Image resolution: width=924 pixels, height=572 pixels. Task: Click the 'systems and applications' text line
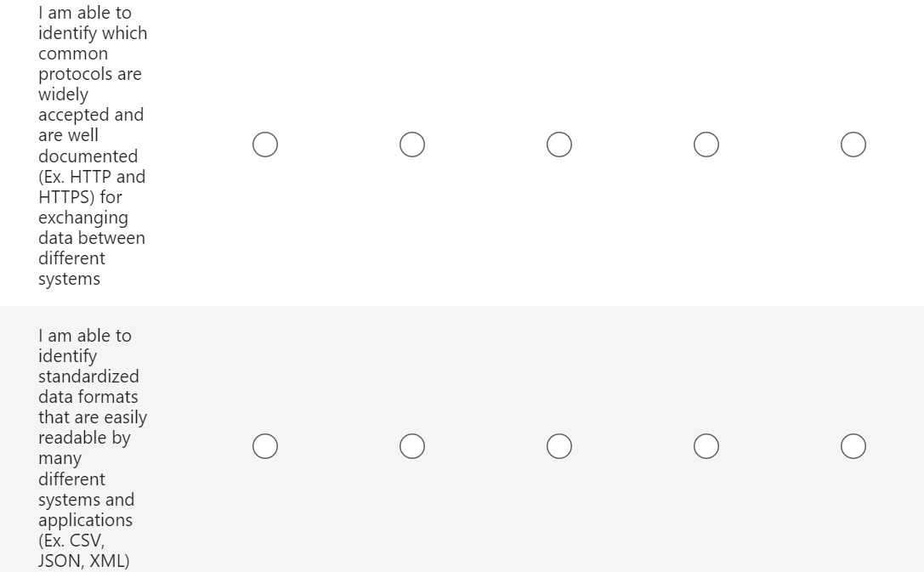click(x=86, y=509)
